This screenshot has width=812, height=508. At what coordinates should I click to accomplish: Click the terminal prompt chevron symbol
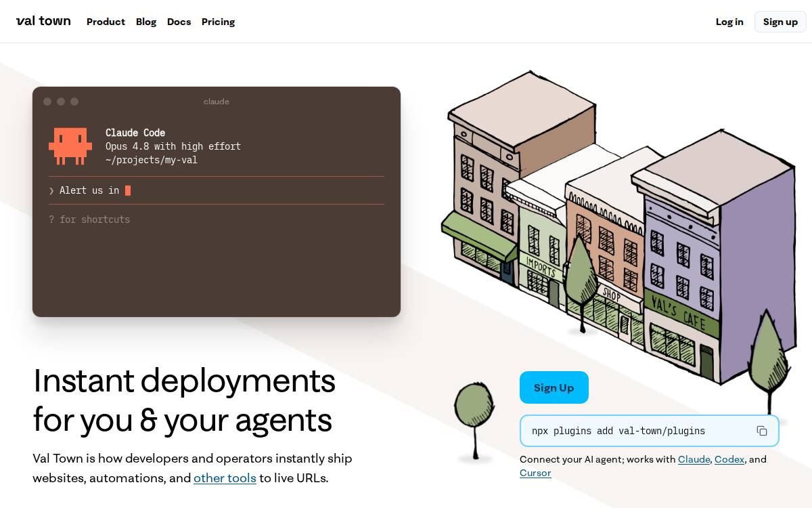coord(51,191)
